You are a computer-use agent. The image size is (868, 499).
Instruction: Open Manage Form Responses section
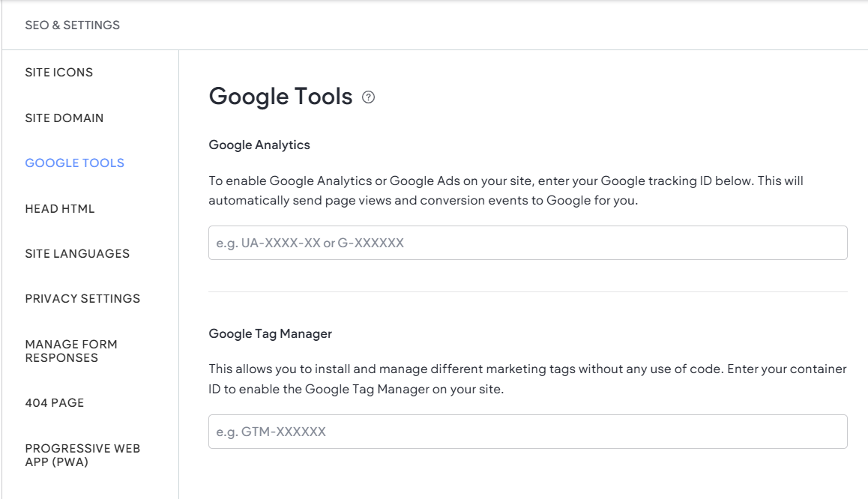[71, 351]
